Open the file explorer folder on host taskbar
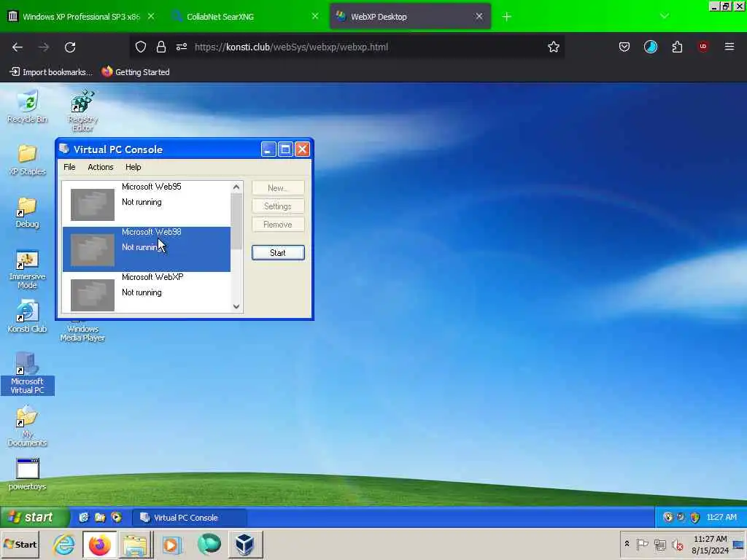The image size is (747, 560). pos(135,545)
